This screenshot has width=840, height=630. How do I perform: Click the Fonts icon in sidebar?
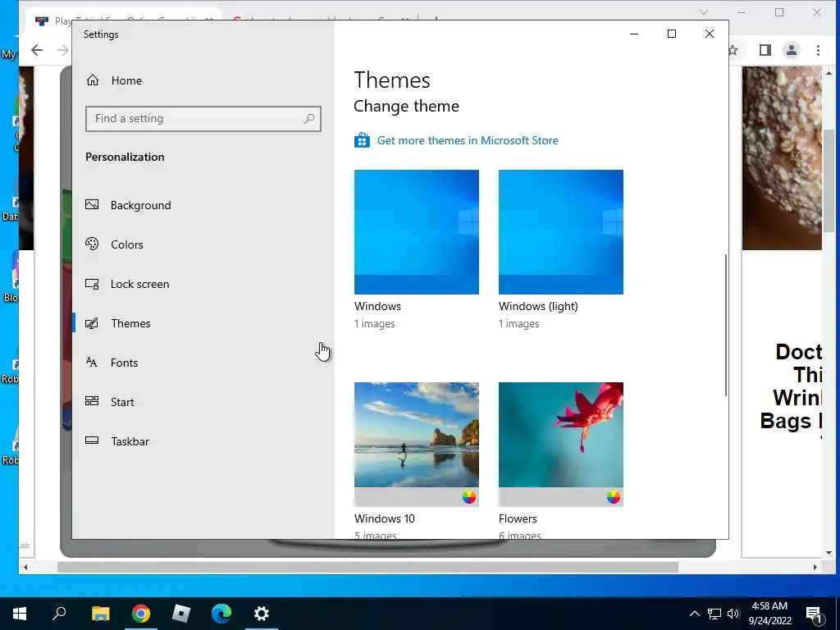coord(92,363)
